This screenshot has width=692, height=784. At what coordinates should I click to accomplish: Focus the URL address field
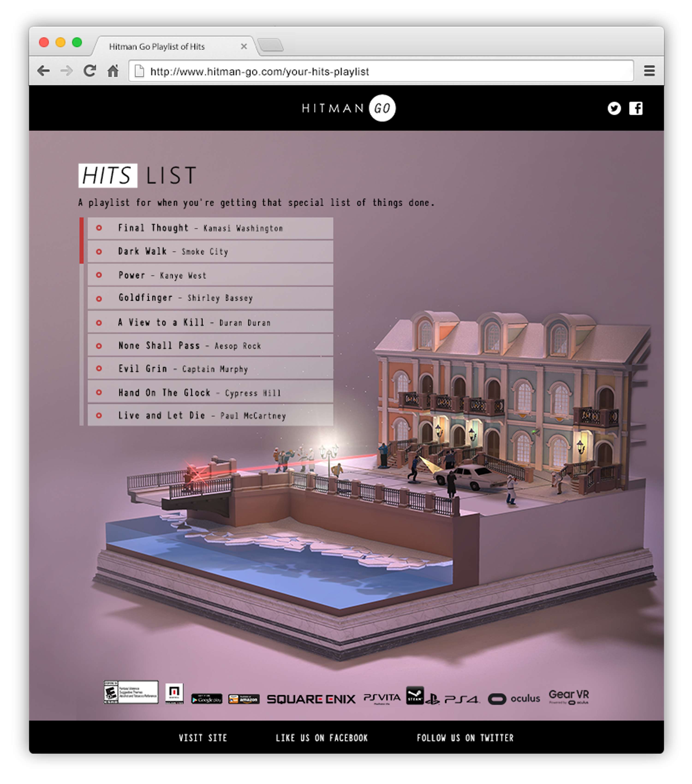tap(381, 71)
